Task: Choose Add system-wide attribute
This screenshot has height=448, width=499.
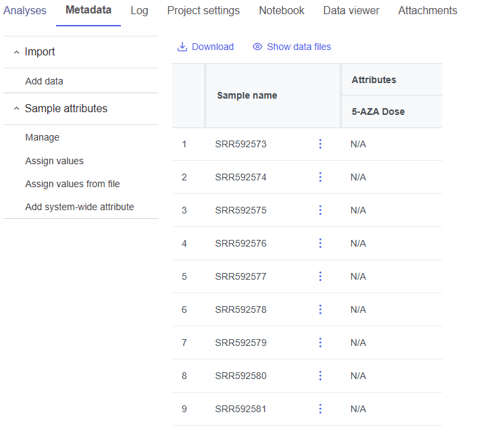Action: (x=79, y=207)
